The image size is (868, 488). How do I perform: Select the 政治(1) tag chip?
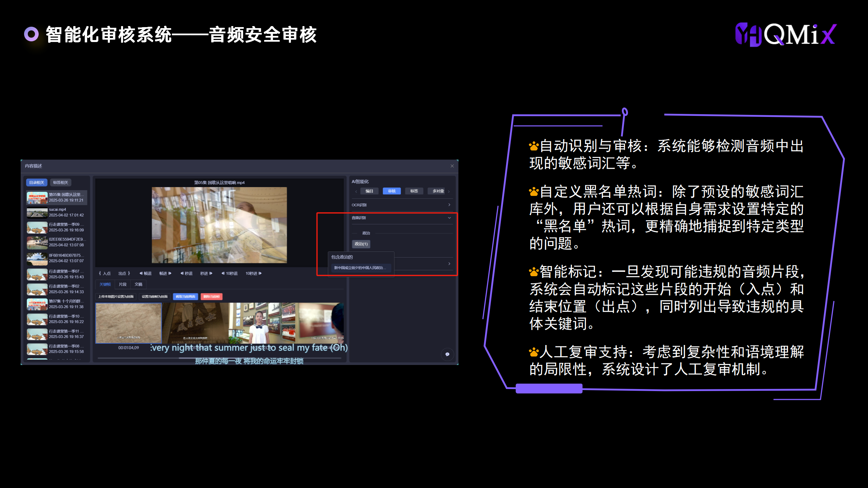click(x=361, y=244)
